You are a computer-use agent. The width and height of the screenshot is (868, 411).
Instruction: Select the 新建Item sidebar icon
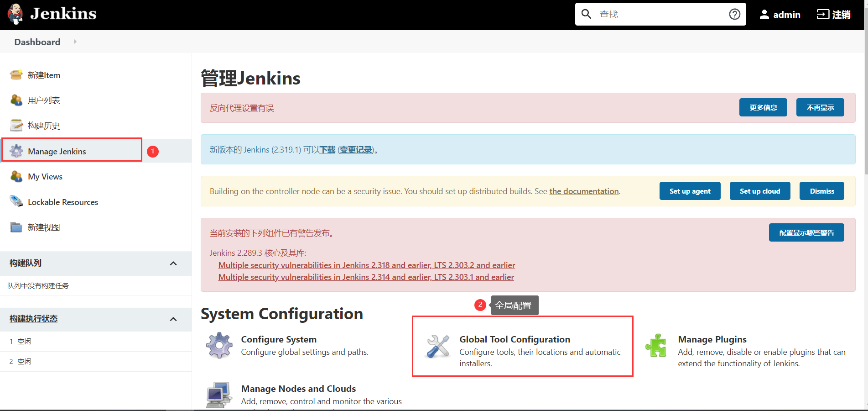(16, 75)
